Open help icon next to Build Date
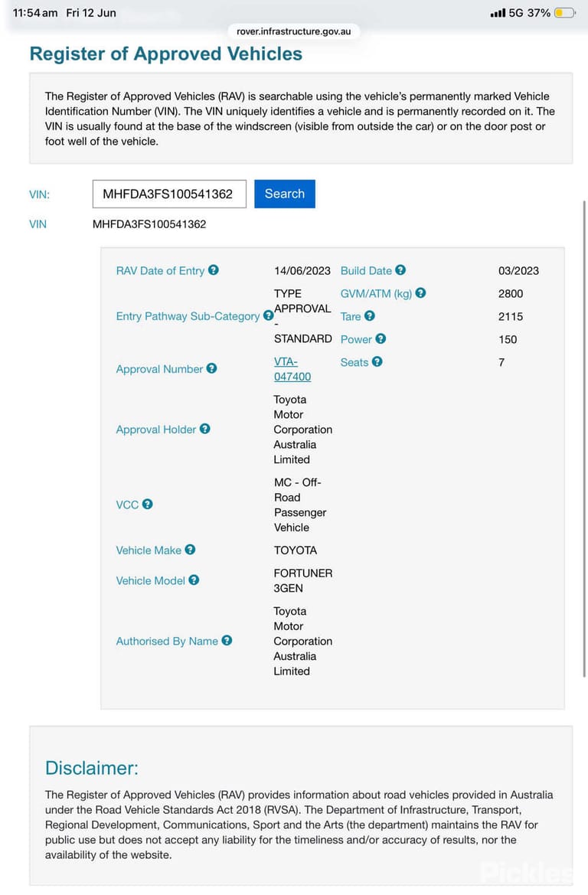Viewport: 588px width, 895px height. (x=400, y=270)
